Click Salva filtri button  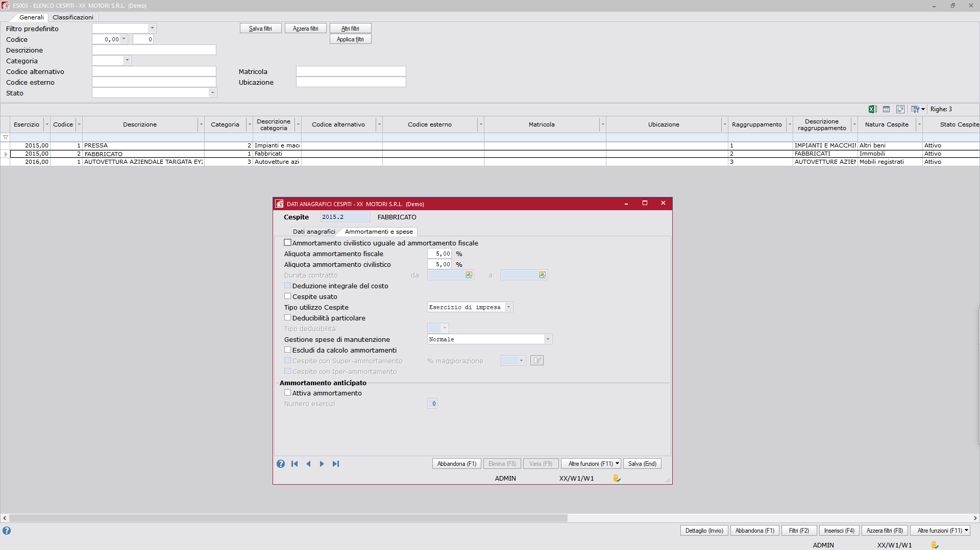tap(260, 29)
